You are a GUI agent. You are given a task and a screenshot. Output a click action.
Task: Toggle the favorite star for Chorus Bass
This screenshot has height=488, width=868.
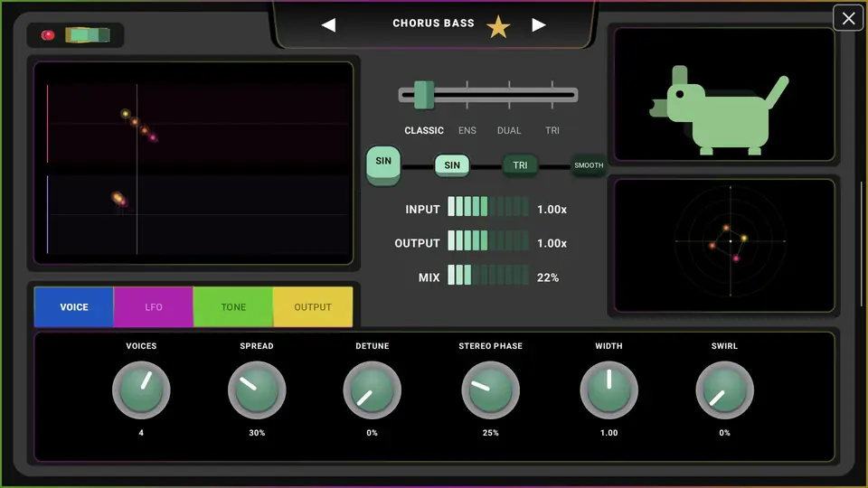coord(497,27)
